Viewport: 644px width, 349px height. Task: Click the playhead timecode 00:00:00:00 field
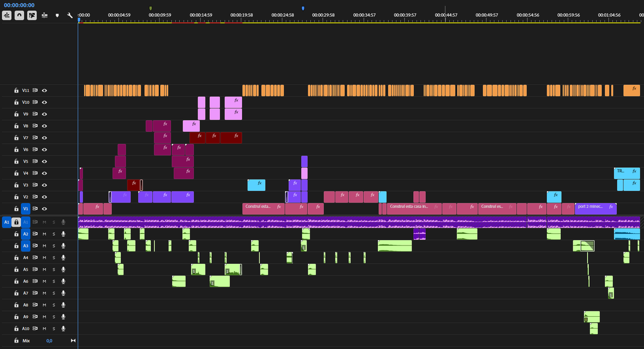(19, 5)
